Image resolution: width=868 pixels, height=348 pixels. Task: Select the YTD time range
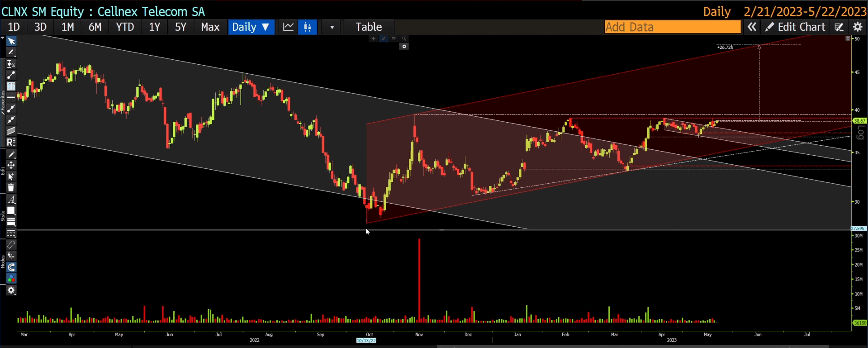125,27
